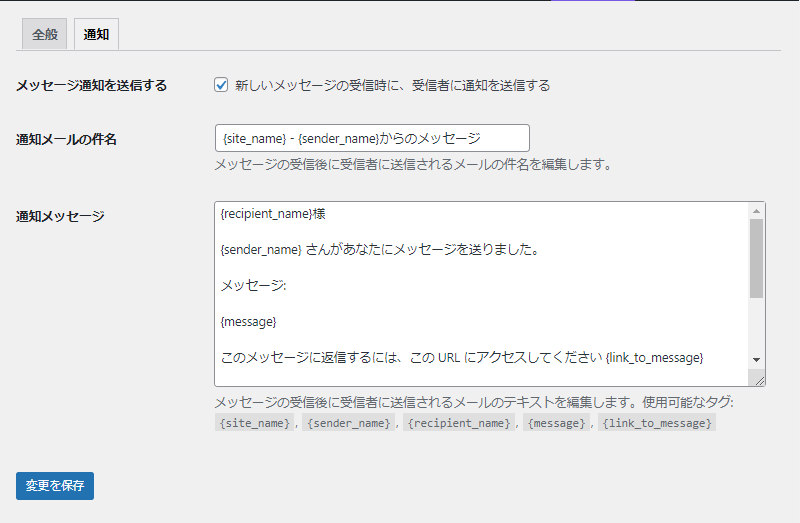Screen dimensions: 800x523
Task: Select the 通知 tab
Action: click(96, 34)
